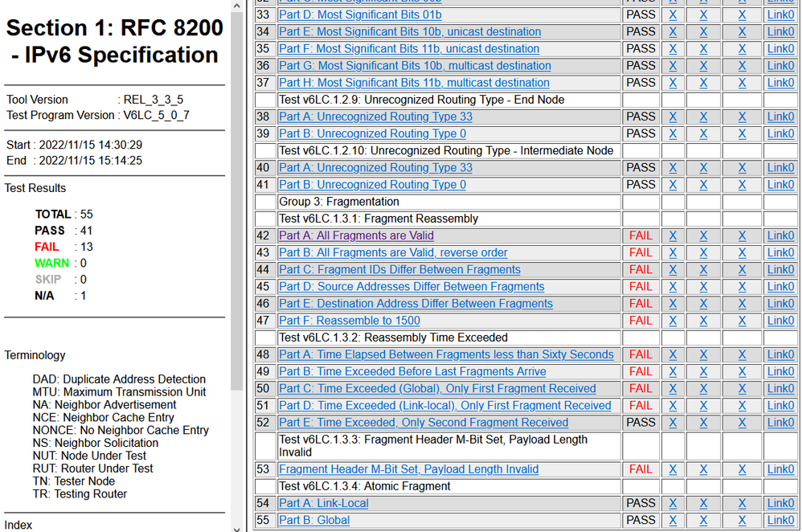The image size is (803, 532).
Task: Open Link0 in row 41
Action: (780, 184)
